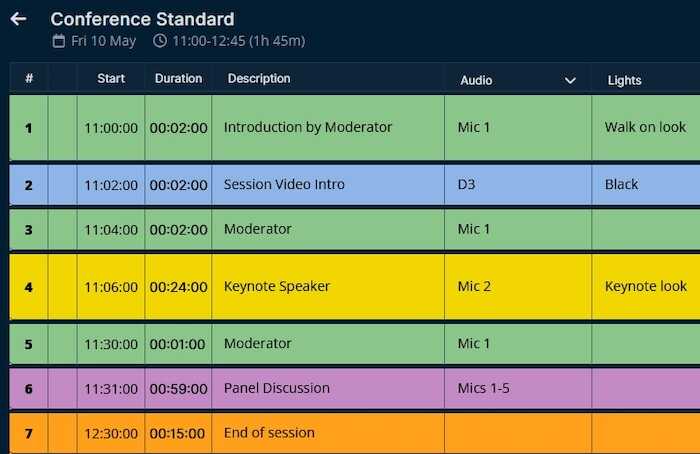Click the Start column header
The image size is (700, 454).
(111, 79)
